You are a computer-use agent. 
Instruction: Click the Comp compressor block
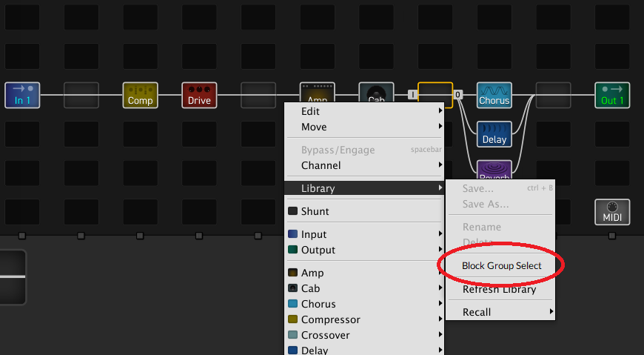point(140,96)
